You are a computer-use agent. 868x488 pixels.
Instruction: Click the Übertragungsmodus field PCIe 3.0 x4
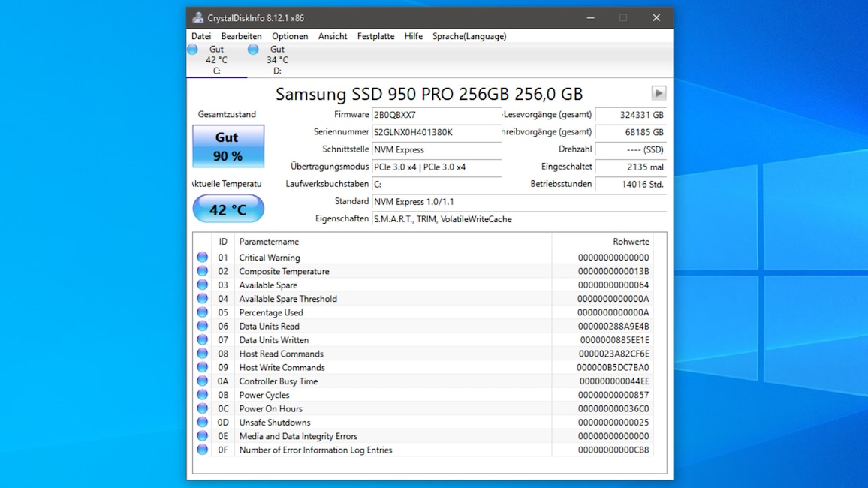pos(436,167)
